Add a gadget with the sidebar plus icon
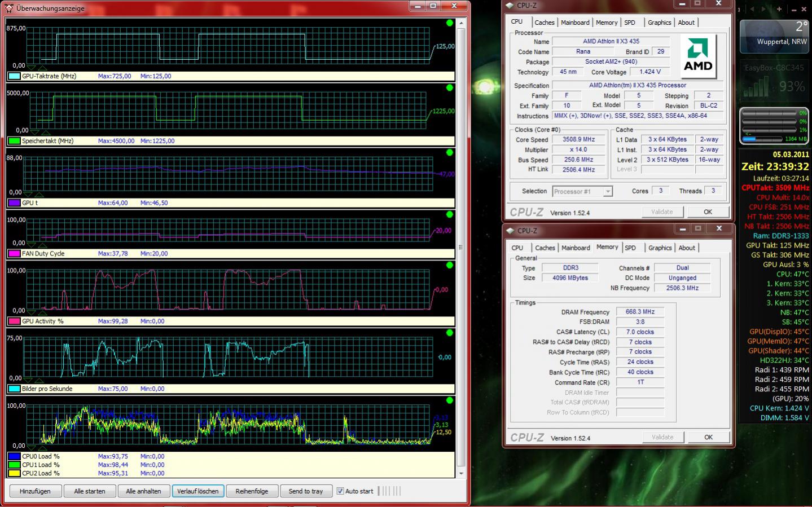 779,9
